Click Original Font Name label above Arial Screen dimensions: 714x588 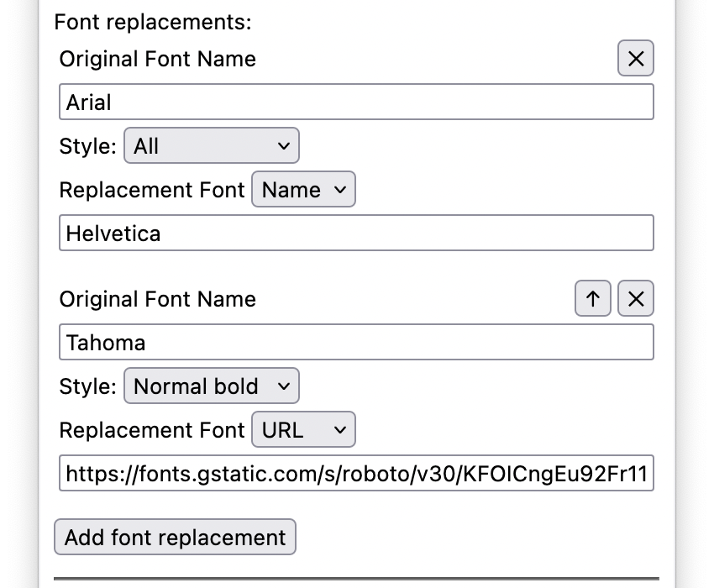tap(158, 59)
